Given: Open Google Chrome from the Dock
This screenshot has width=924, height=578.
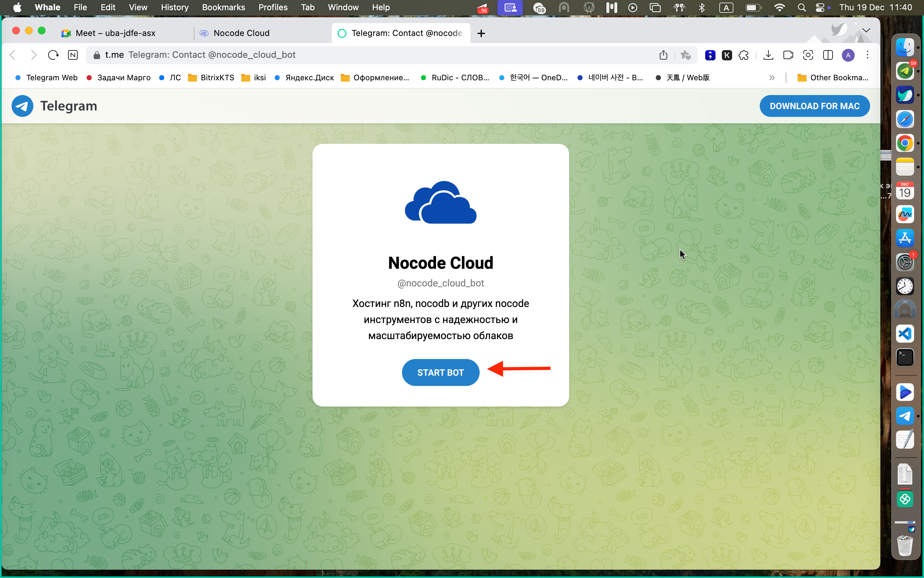Looking at the screenshot, I should (x=904, y=143).
